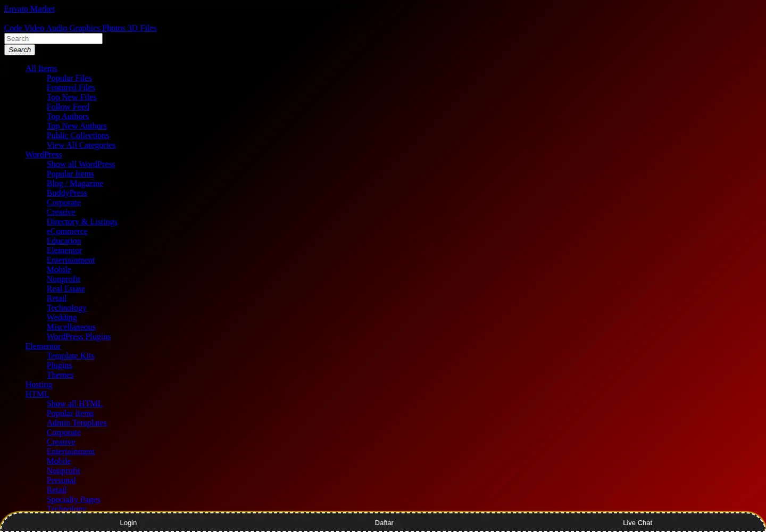Open the Template Kits link
Viewport: 766px width, 532px height.
(70, 356)
